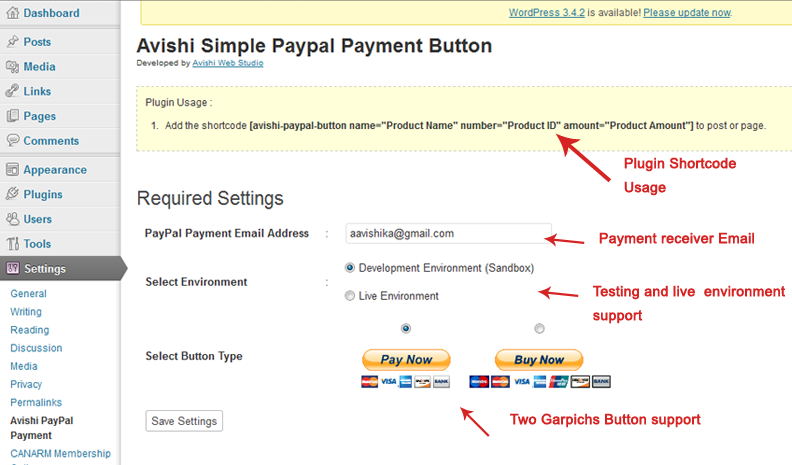Viewport: 792px width, 465px height.
Task: Go to Writing settings submenu
Action: (26, 312)
